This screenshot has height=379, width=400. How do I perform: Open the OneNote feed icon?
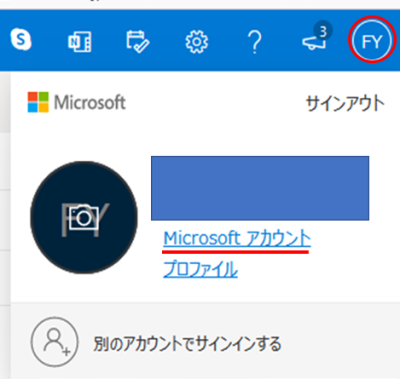80,42
